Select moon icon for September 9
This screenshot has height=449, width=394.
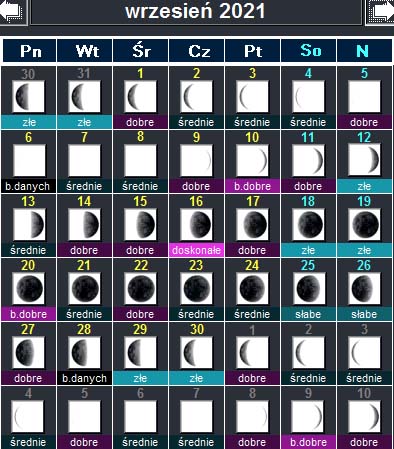point(196,161)
